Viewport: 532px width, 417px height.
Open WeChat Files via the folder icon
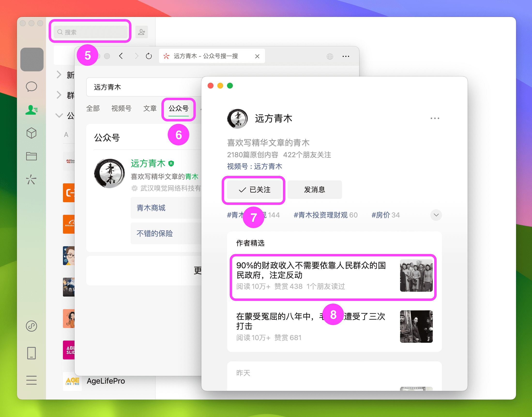(32, 156)
